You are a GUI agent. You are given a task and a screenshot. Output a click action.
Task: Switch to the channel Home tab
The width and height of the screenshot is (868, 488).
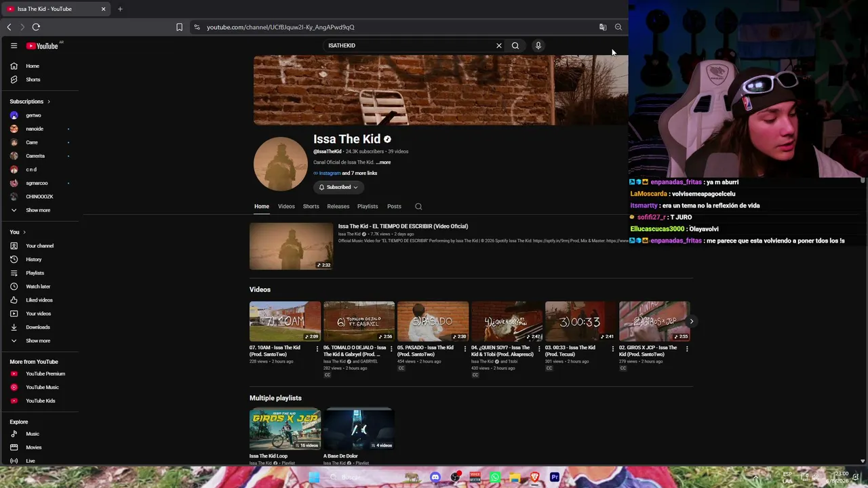[x=262, y=207]
